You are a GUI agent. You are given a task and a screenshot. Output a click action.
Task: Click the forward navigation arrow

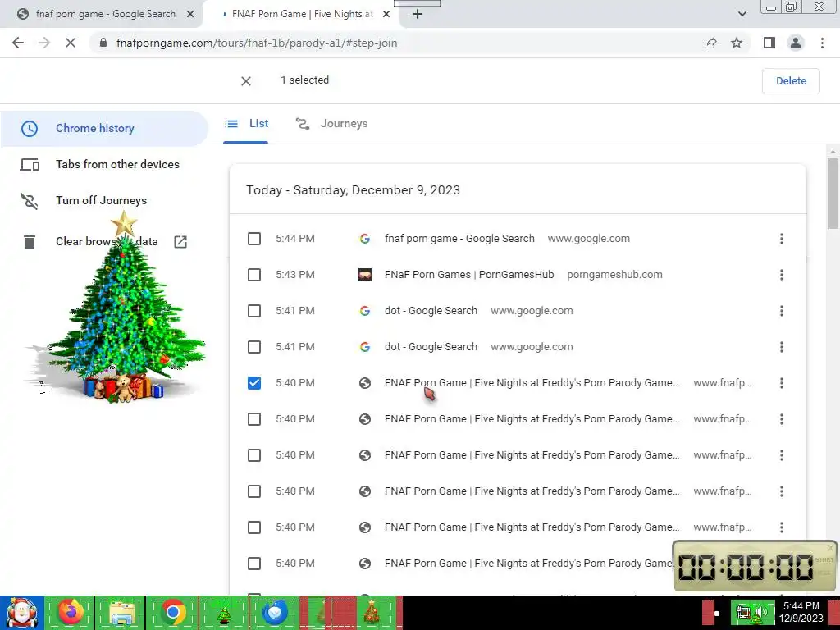tap(44, 43)
